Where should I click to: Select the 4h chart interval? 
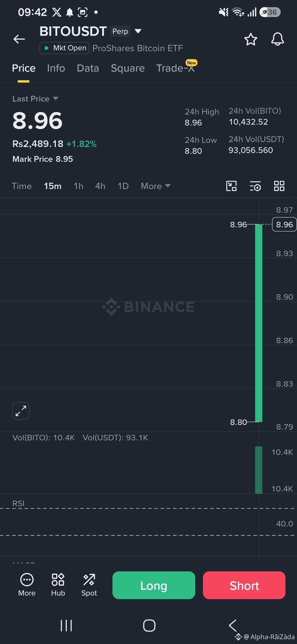[100, 186]
